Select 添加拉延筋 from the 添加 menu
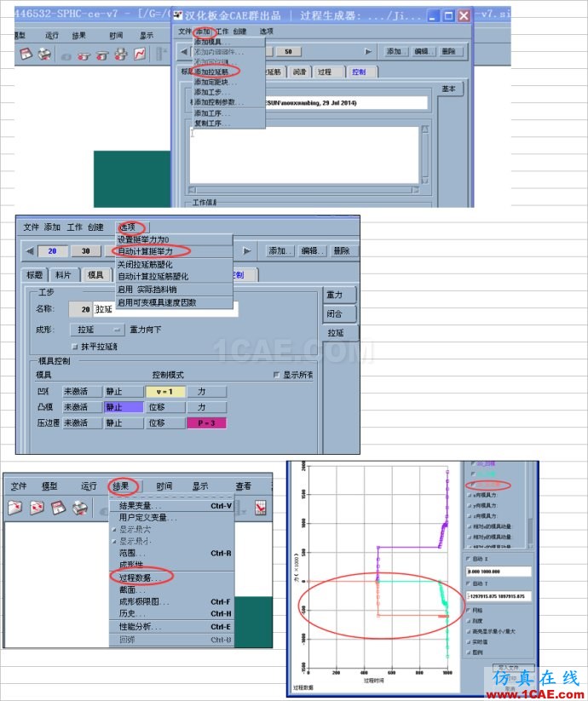Image resolution: width=588 pixels, height=701 pixels. (x=211, y=72)
